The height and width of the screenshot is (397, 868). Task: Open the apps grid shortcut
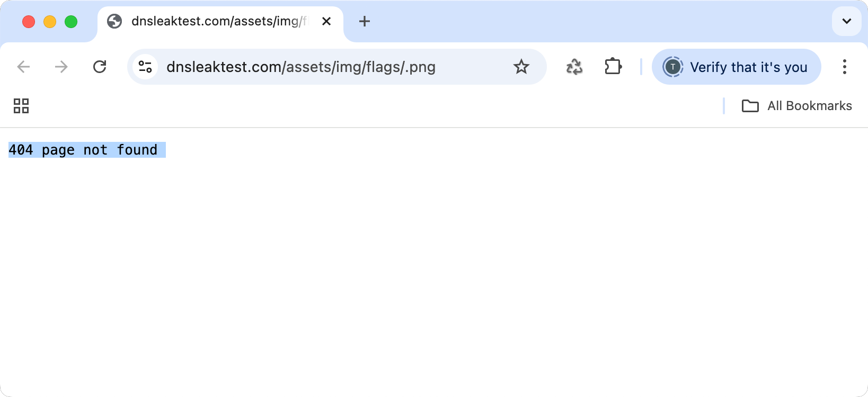(x=21, y=106)
